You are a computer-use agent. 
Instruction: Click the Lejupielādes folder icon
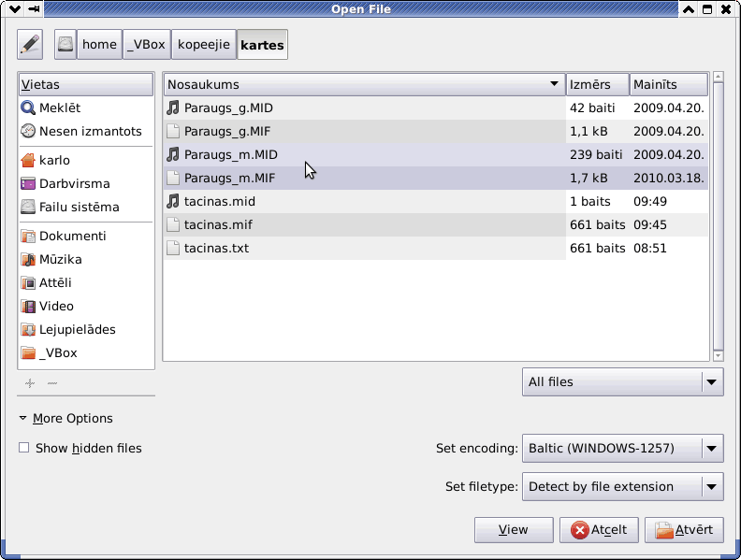[28, 330]
